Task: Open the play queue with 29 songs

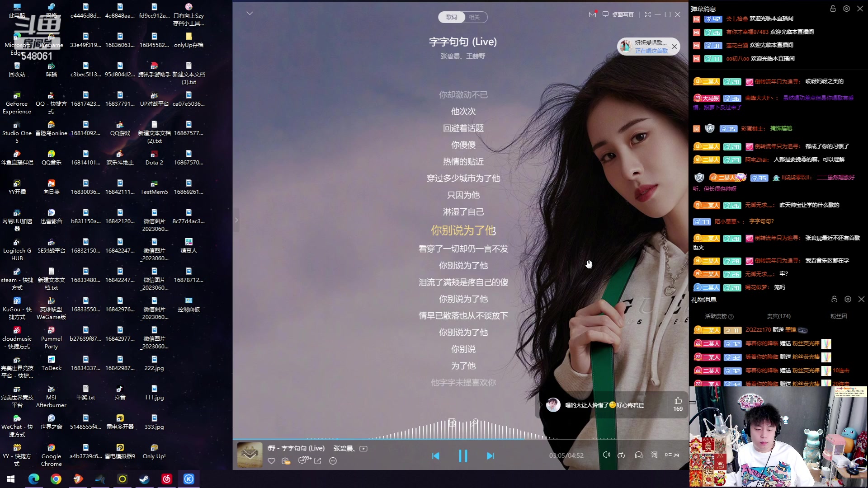Action: tap(672, 455)
